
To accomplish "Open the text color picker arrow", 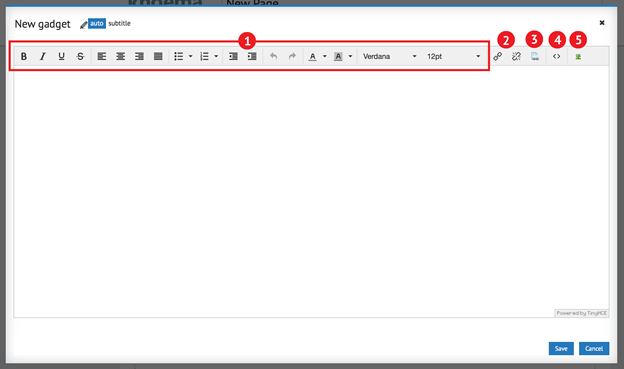I will point(325,57).
